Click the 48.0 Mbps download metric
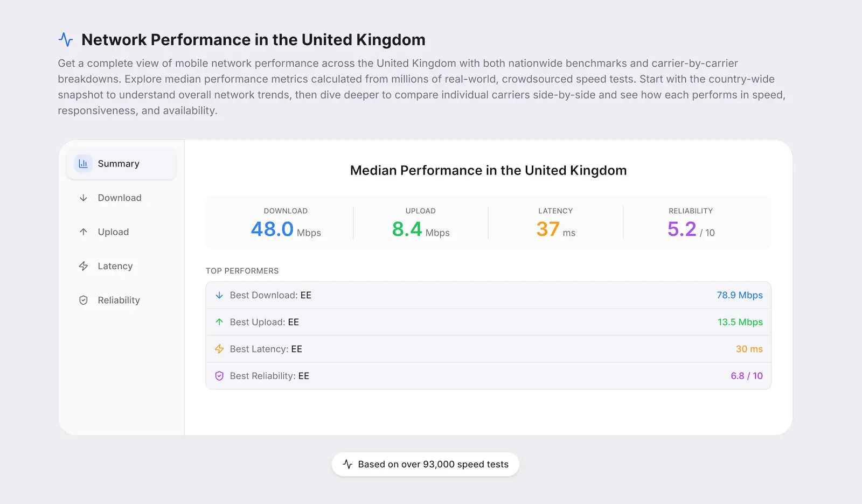 click(x=286, y=229)
